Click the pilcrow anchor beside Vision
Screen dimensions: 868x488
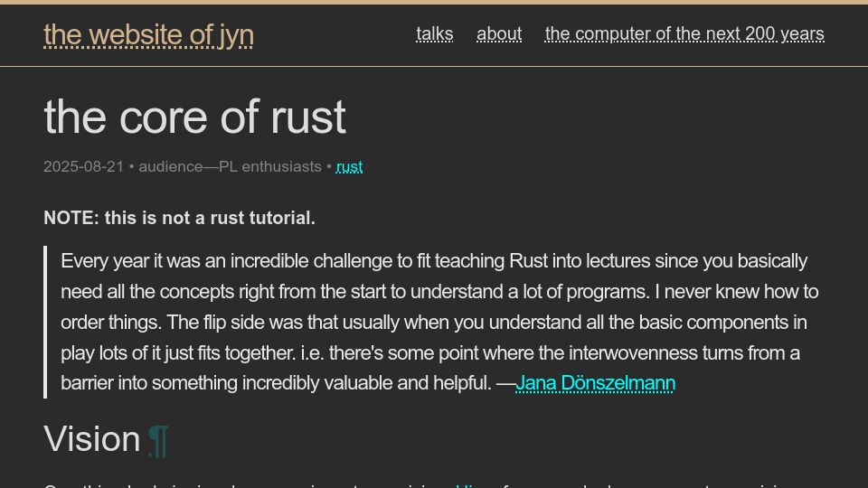pyautogui.click(x=157, y=440)
